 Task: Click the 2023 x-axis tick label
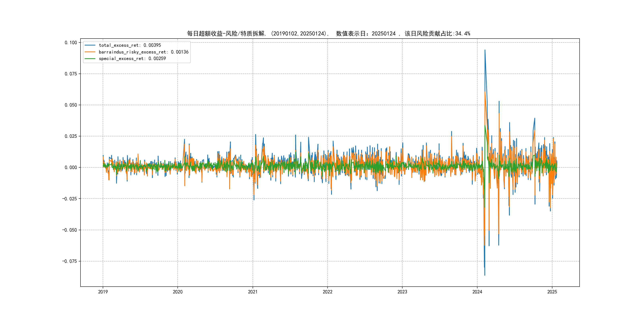pos(402,292)
